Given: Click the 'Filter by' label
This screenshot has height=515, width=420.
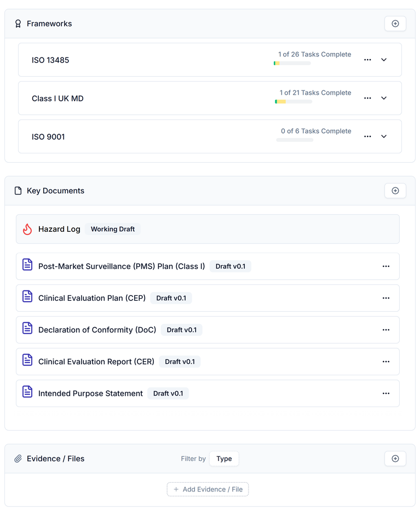Looking at the screenshot, I should coord(193,459).
